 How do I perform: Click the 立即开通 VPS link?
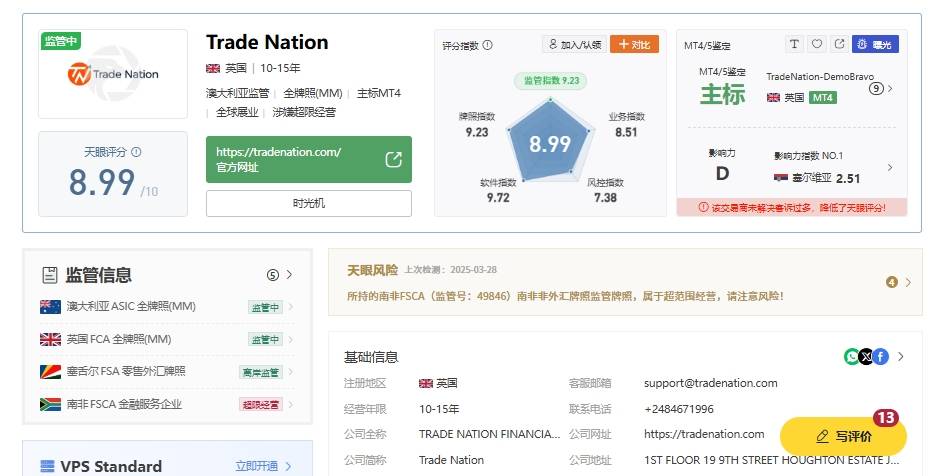[x=256, y=466]
